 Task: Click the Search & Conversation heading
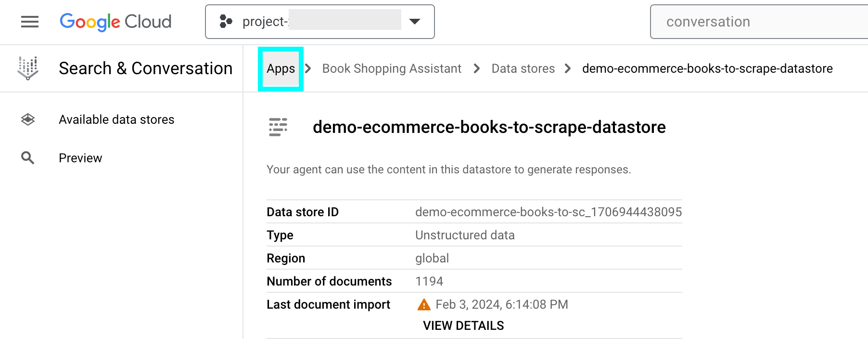coord(146,68)
